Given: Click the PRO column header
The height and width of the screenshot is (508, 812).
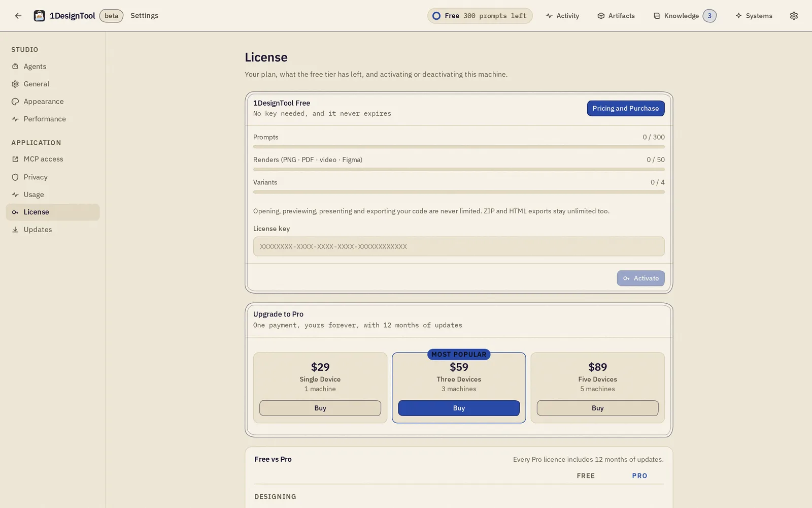Looking at the screenshot, I should (639, 476).
